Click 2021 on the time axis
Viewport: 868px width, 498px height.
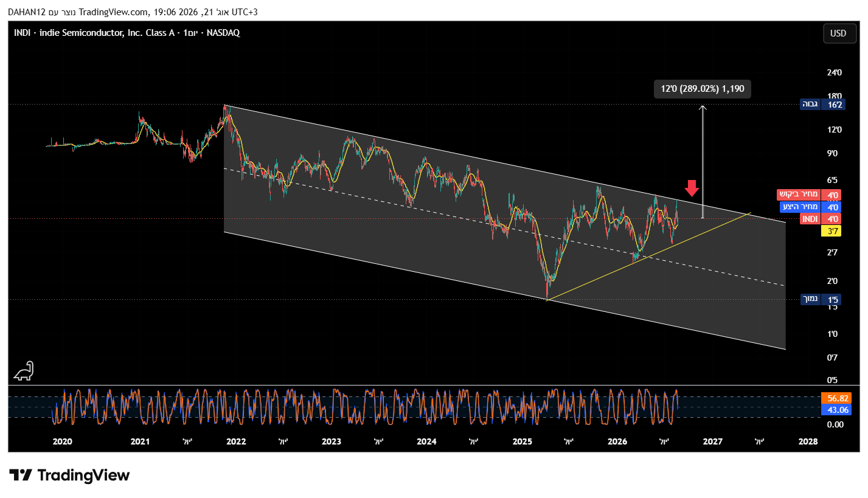(x=141, y=441)
